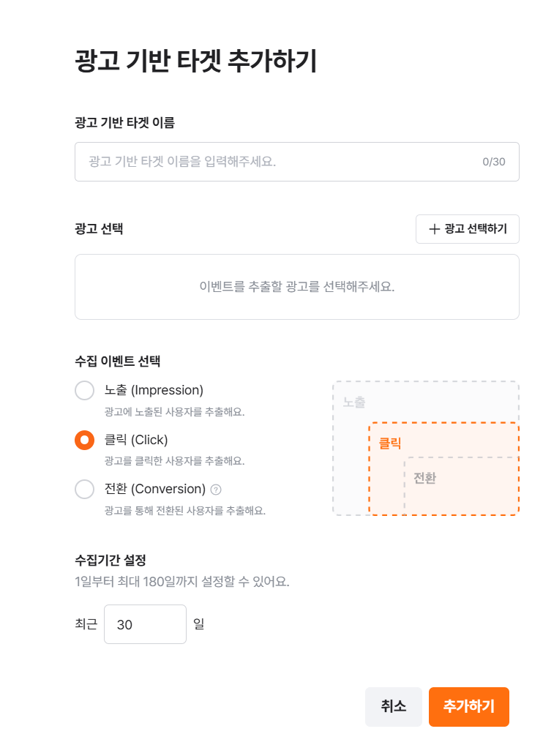Click the 광고를 통해 전환된 사용자를 추출해요 description

[x=185, y=510]
